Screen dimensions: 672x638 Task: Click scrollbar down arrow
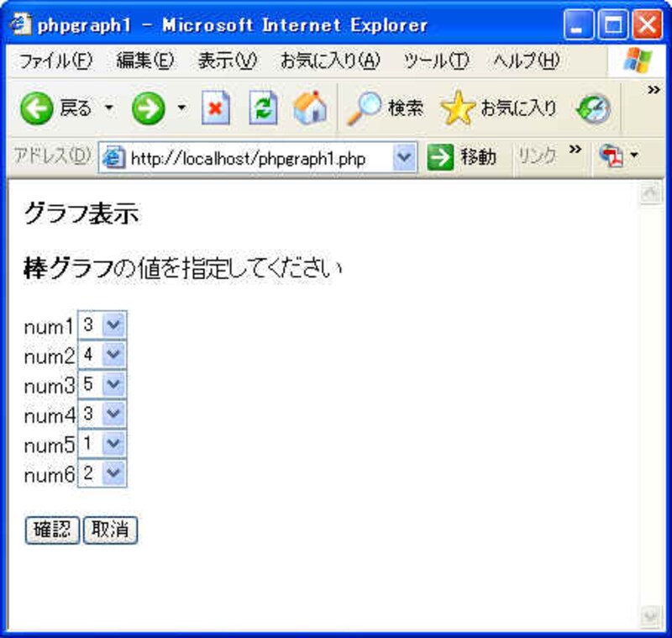(x=650, y=617)
